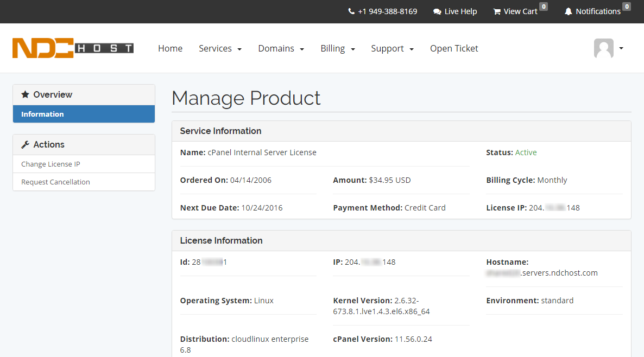
Task: Open the account menu caret beside avatar
Action: (x=621, y=48)
